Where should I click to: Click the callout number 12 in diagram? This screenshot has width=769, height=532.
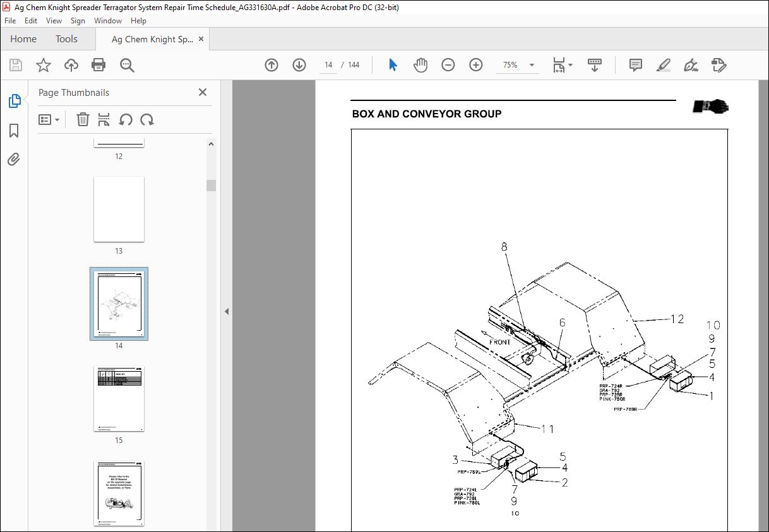coord(677,319)
